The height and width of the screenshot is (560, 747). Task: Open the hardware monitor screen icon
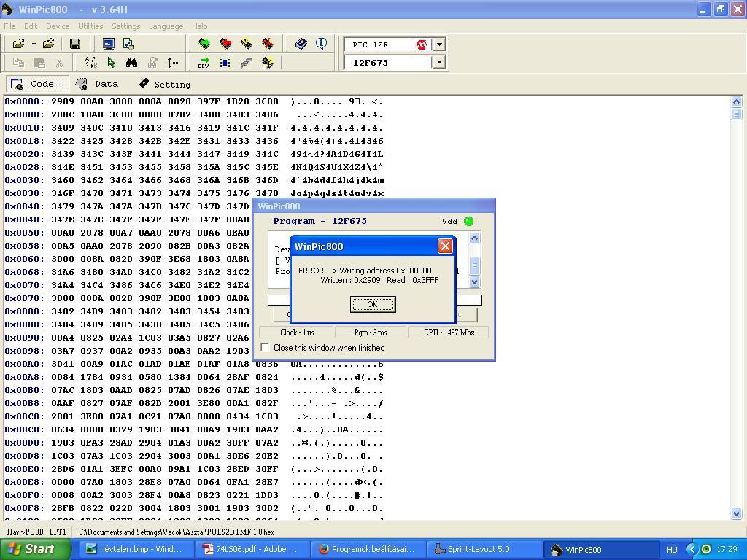click(x=109, y=44)
